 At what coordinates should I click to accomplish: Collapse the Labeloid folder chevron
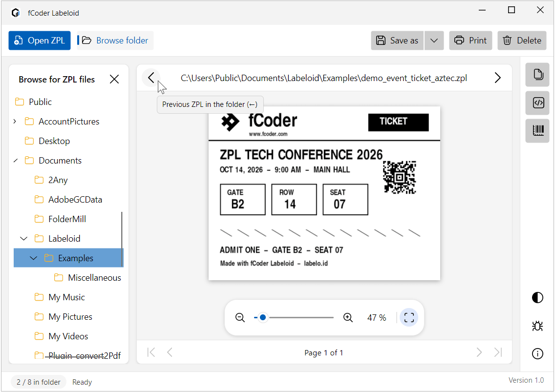coord(24,238)
